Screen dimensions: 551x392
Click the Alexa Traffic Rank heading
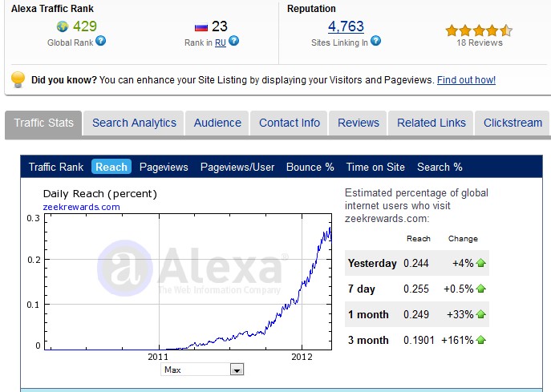(x=52, y=9)
